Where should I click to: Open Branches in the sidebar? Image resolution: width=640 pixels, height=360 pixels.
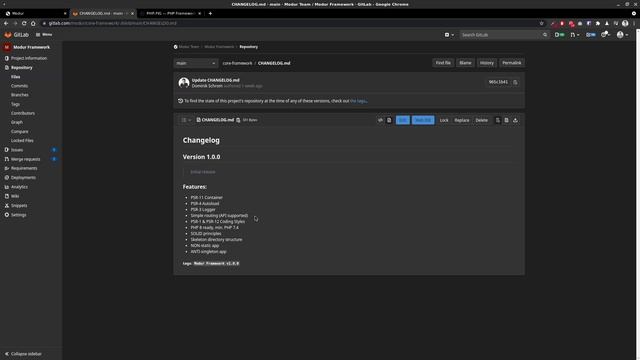point(20,95)
